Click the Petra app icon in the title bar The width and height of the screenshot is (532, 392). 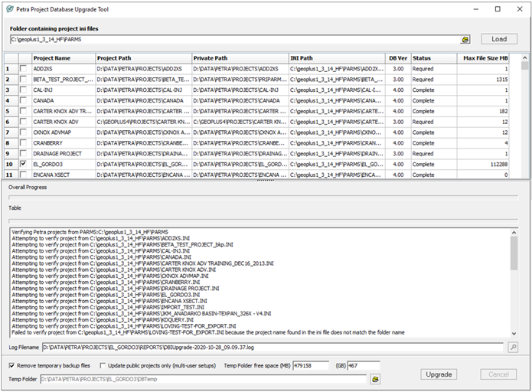click(x=8, y=9)
